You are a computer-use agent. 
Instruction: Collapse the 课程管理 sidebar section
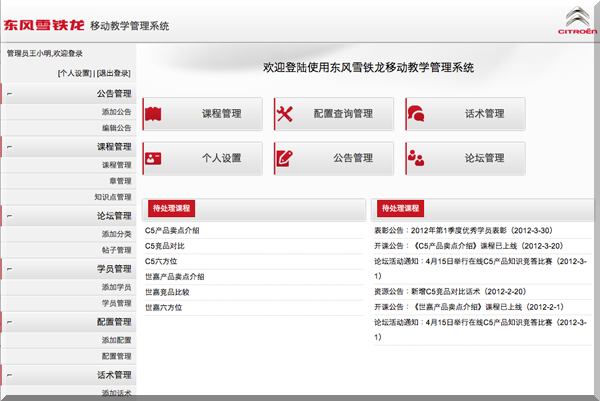[10, 147]
